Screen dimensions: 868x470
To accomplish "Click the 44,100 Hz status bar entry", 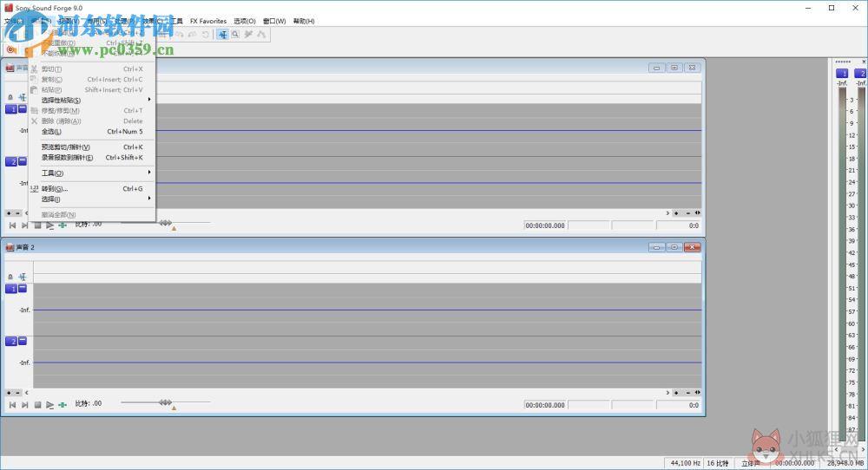I will (x=685, y=463).
